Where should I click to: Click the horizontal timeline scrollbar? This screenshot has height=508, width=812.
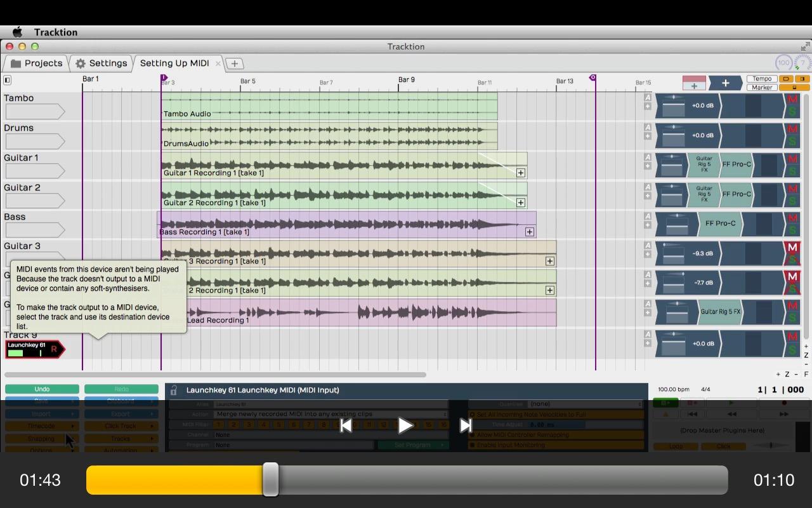215,375
